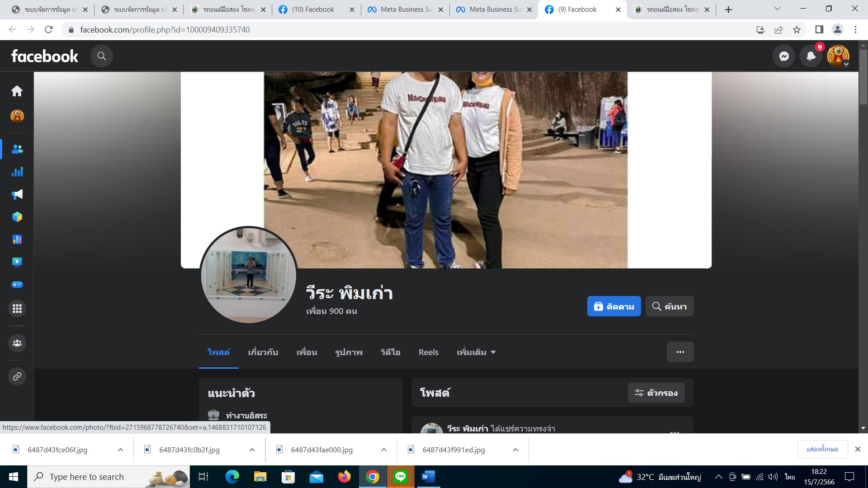Open the Ads megaphone icon in the sidebar
Viewport: 868px width, 488px height.
tap(17, 194)
